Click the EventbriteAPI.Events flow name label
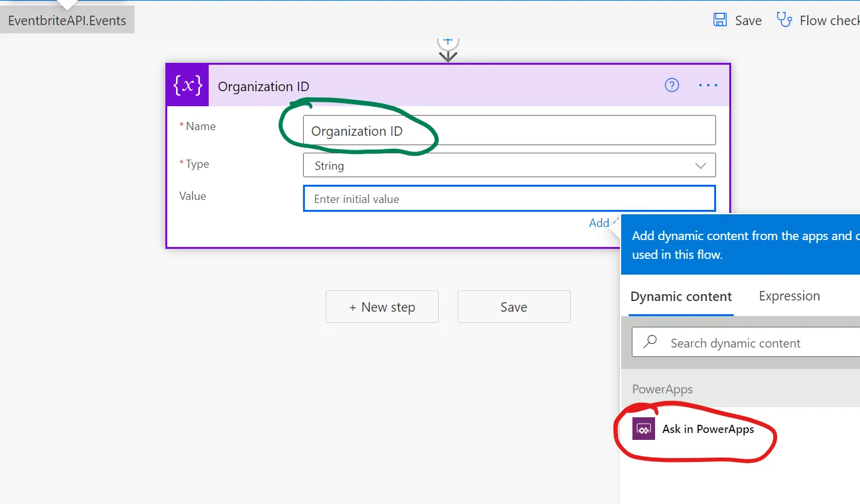This screenshot has width=860, height=504. (67, 21)
